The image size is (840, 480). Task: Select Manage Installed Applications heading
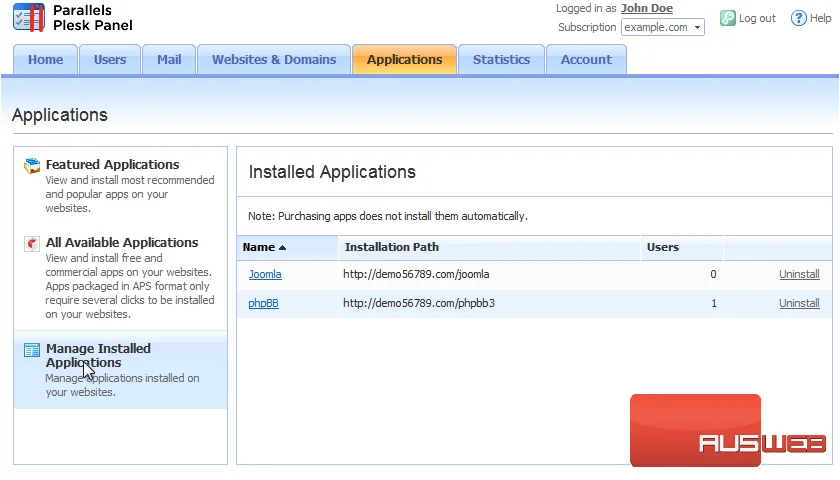(98, 356)
